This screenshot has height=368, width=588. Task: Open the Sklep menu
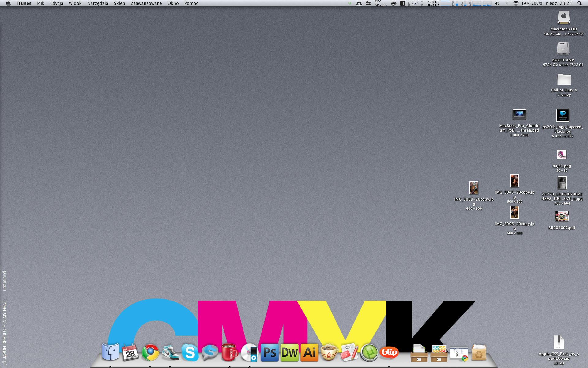pos(119,3)
